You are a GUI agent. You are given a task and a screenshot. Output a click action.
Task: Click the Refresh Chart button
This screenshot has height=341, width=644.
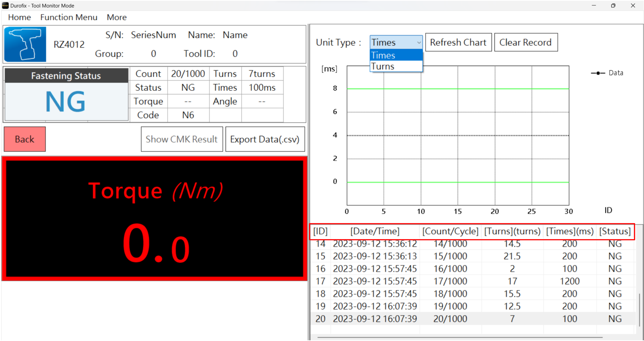pyautogui.click(x=458, y=42)
